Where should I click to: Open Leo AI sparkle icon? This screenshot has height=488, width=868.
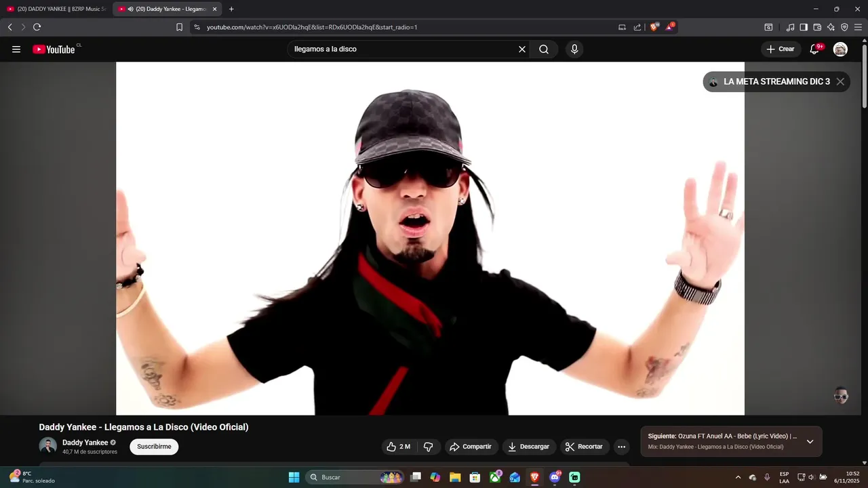831,27
